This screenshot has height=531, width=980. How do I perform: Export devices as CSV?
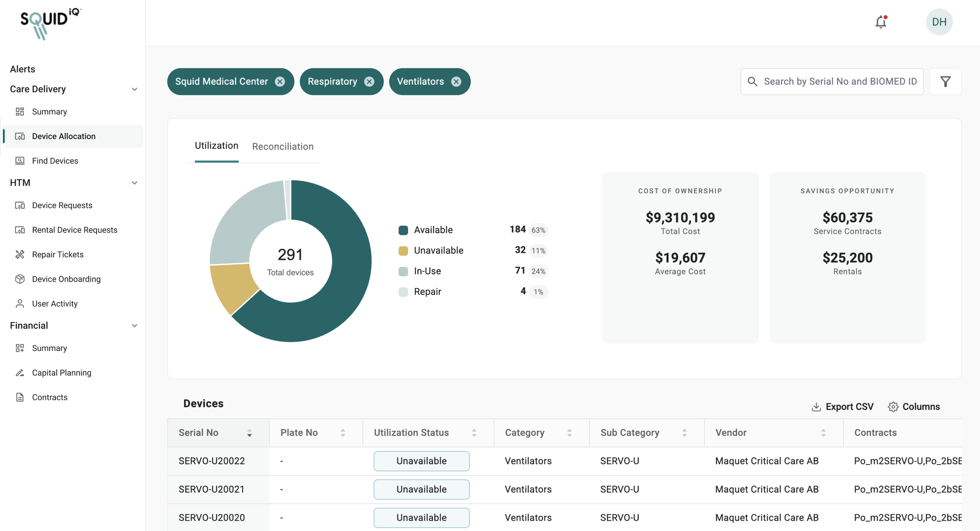(x=842, y=407)
